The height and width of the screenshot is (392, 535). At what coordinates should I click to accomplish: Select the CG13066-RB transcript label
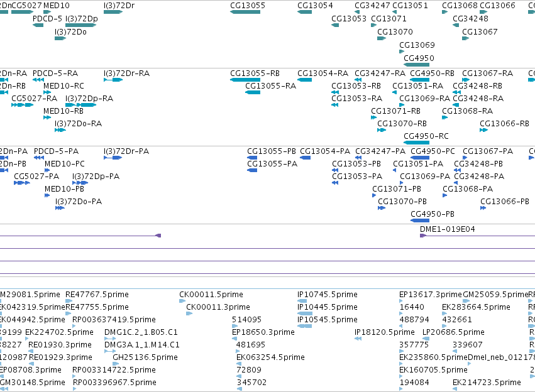504,124
